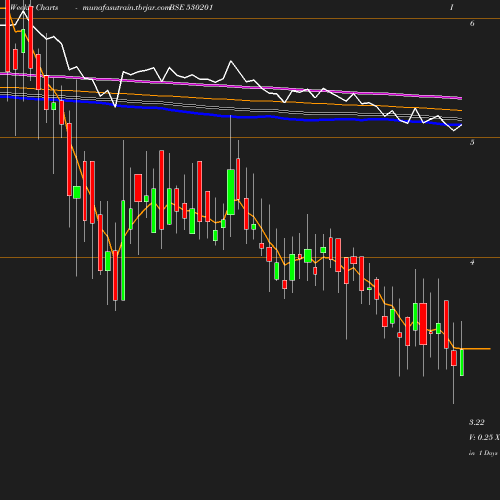Click the 'BSE 530201' stock code label

(191, 7)
